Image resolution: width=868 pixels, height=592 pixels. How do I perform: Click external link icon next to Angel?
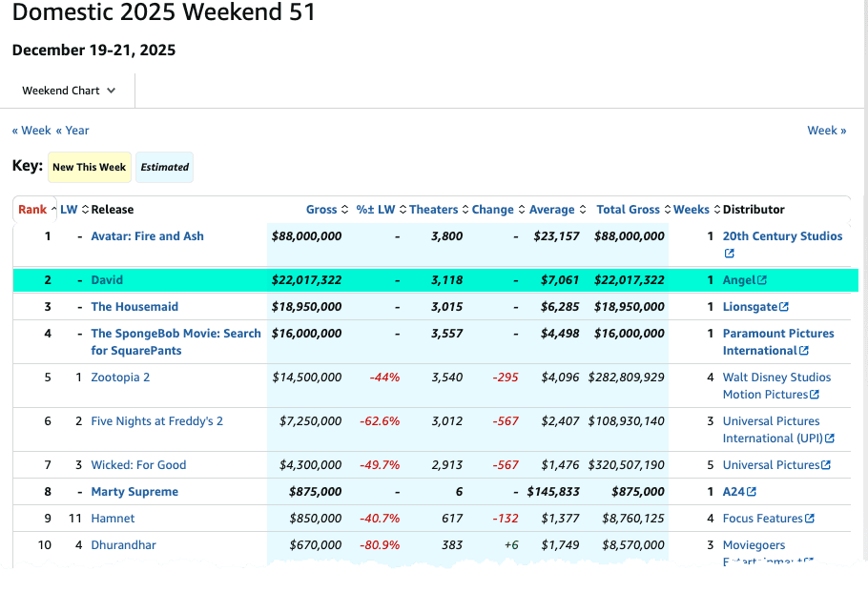point(762,281)
